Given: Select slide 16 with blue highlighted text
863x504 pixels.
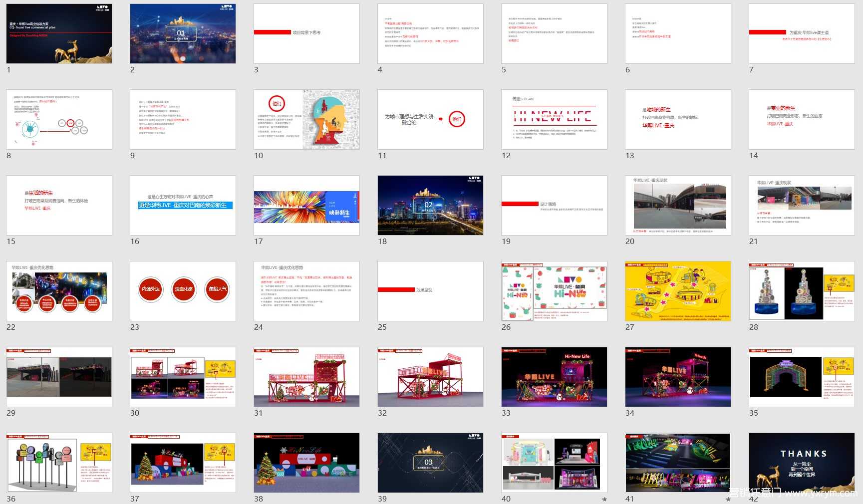Looking at the screenshot, I should (x=183, y=205).
